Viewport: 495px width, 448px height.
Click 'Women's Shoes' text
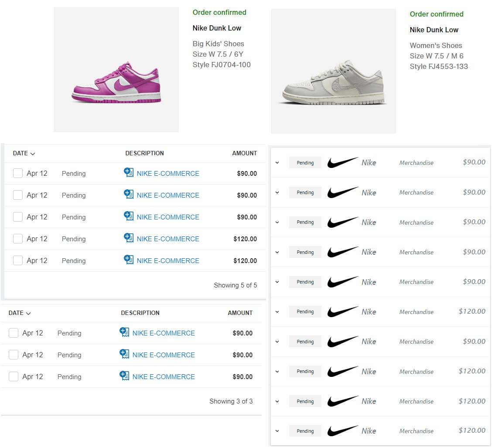click(x=436, y=45)
